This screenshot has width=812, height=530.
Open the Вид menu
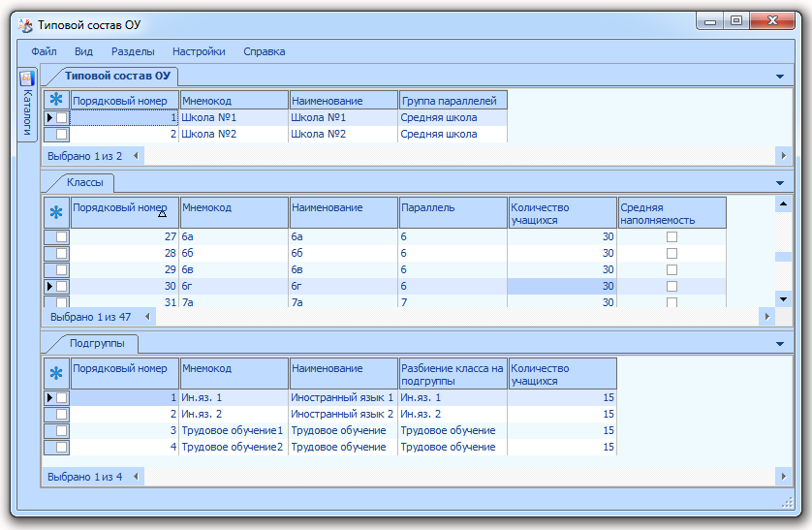83,51
